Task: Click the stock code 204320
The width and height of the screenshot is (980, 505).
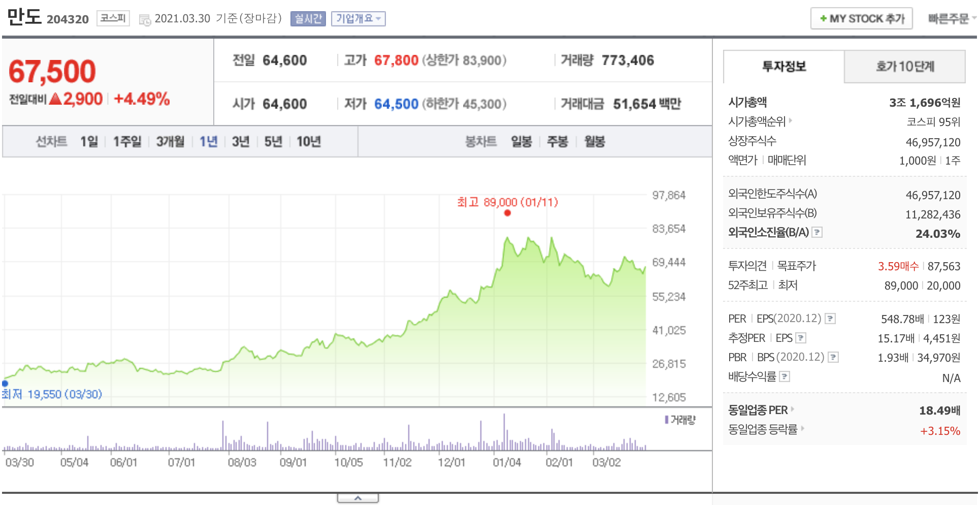Action: click(x=68, y=19)
